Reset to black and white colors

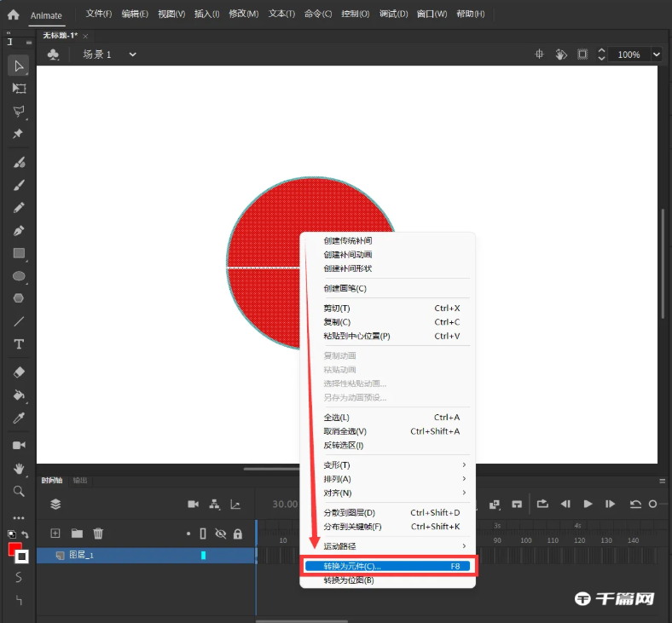[12, 534]
